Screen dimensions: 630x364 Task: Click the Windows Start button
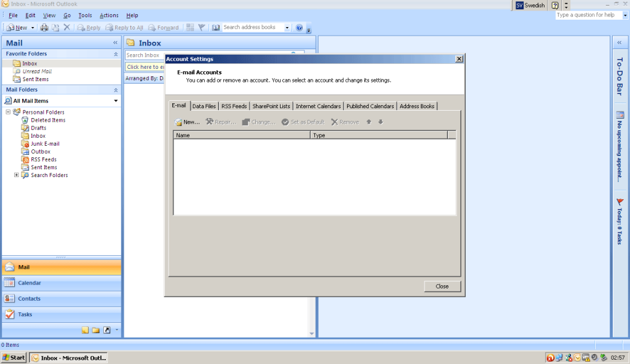tap(14, 358)
